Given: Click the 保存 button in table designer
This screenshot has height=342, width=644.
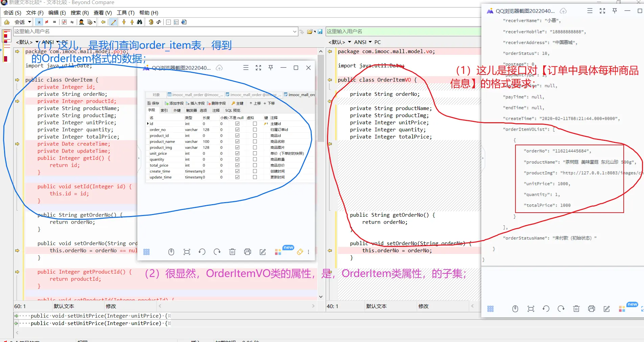Looking at the screenshot, I should point(153,103).
